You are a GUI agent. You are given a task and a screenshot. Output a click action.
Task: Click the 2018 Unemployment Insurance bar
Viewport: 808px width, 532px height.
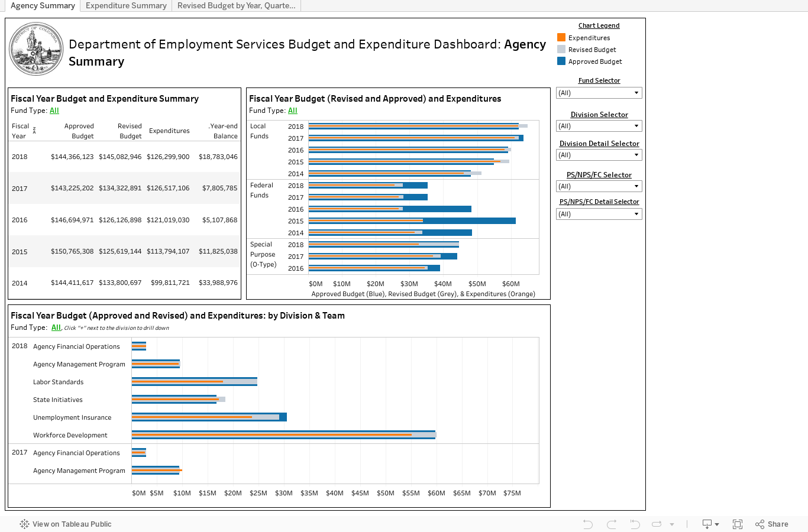(x=209, y=417)
